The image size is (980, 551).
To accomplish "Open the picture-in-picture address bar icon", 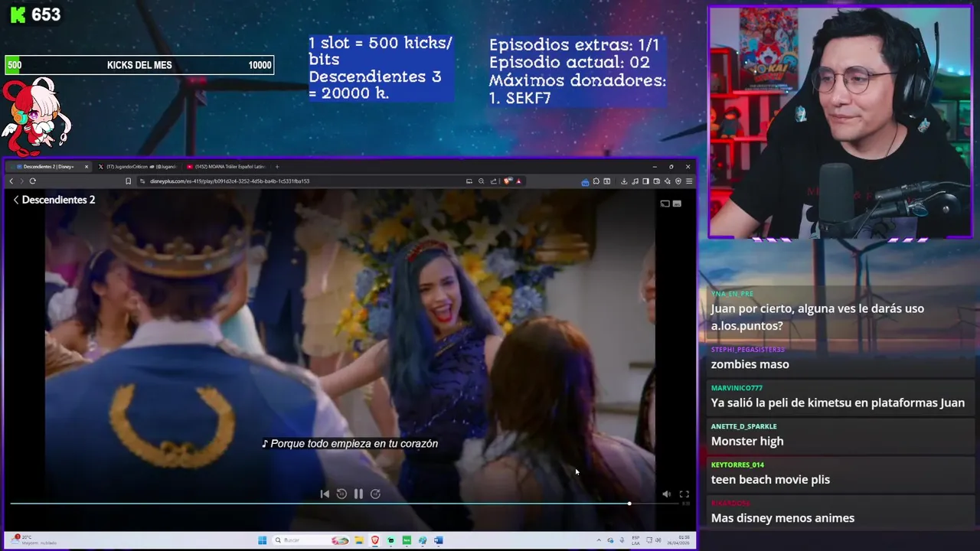I will 469,181.
